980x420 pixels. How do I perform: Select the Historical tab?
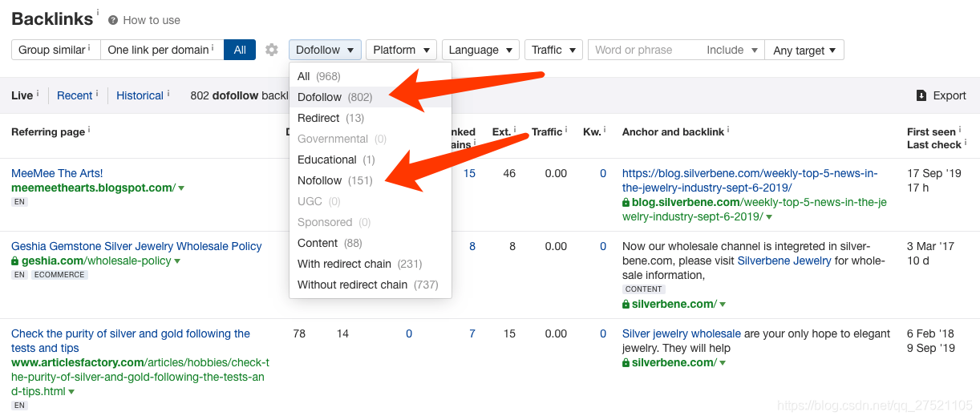[x=140, y=95]
